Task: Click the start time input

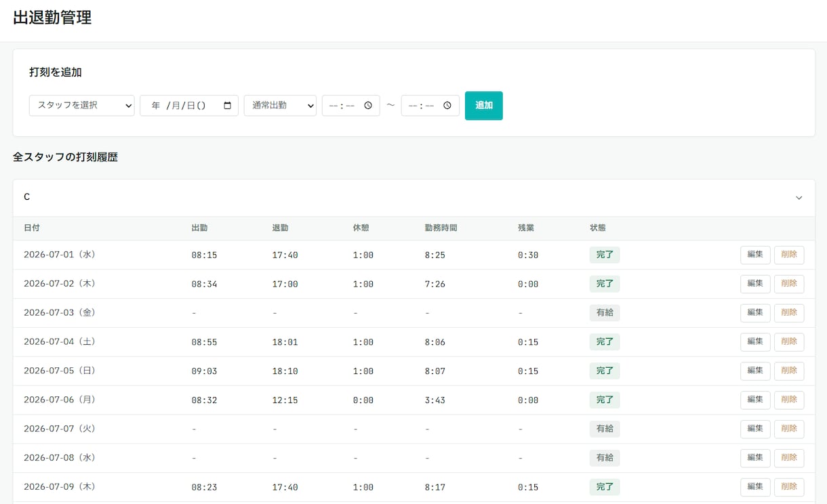Action: 351,106
